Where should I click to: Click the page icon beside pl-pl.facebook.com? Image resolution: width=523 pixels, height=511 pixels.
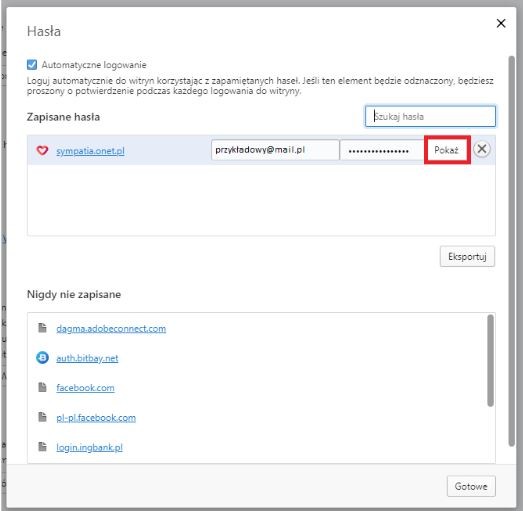[42, 417]
